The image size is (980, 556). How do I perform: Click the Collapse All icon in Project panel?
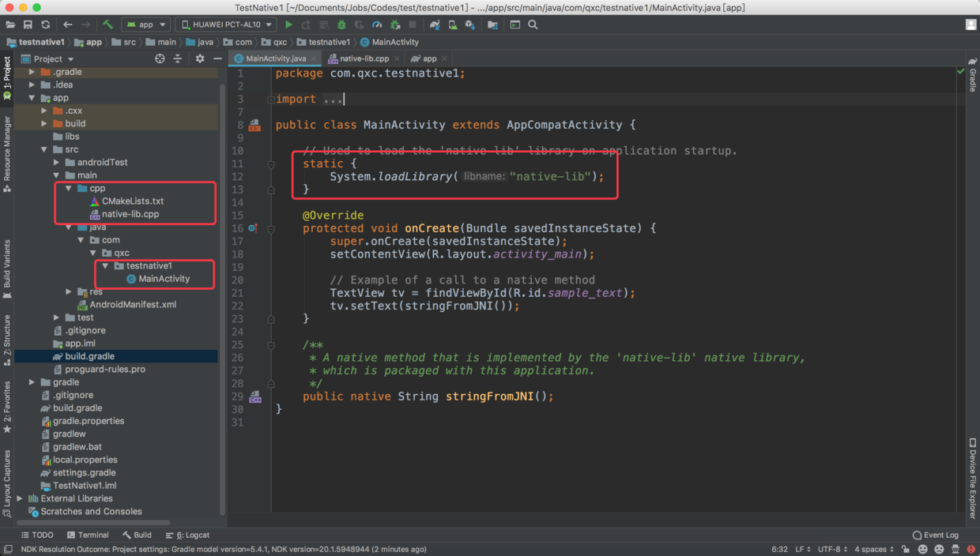[x=178, y=58]
